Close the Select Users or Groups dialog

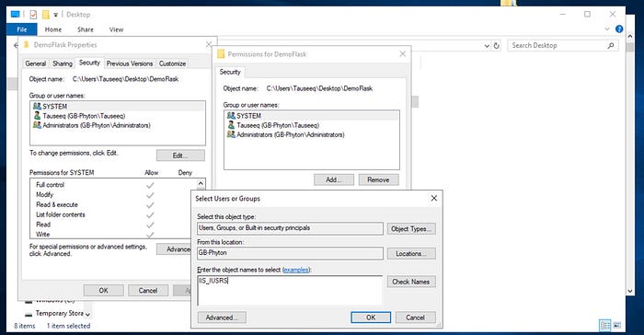(x=433, y=198)
